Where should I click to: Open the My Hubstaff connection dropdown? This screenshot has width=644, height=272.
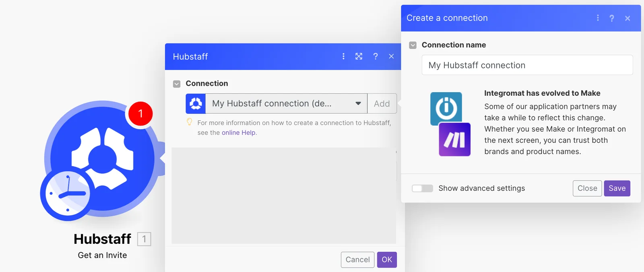point(286,103)
